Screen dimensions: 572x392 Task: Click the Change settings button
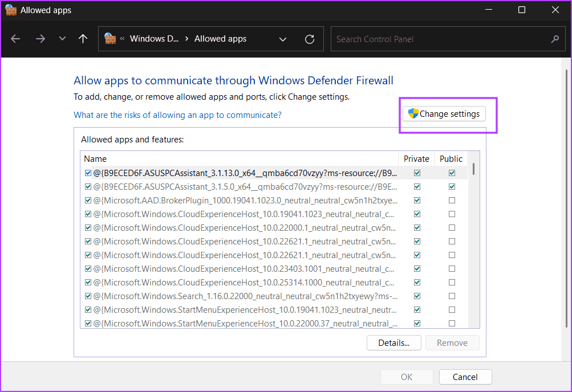pos(444,114)
